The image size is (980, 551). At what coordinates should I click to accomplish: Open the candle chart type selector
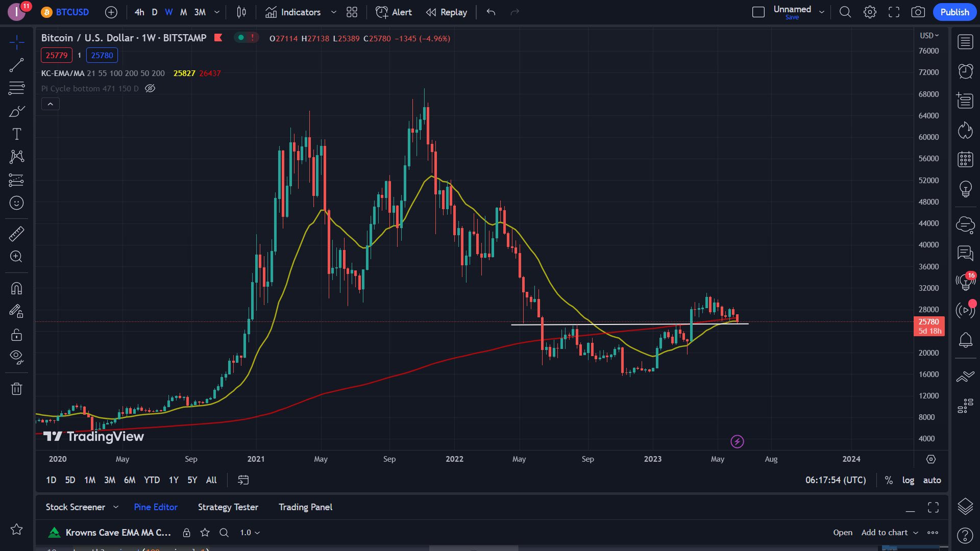click(x=242, y=12)
